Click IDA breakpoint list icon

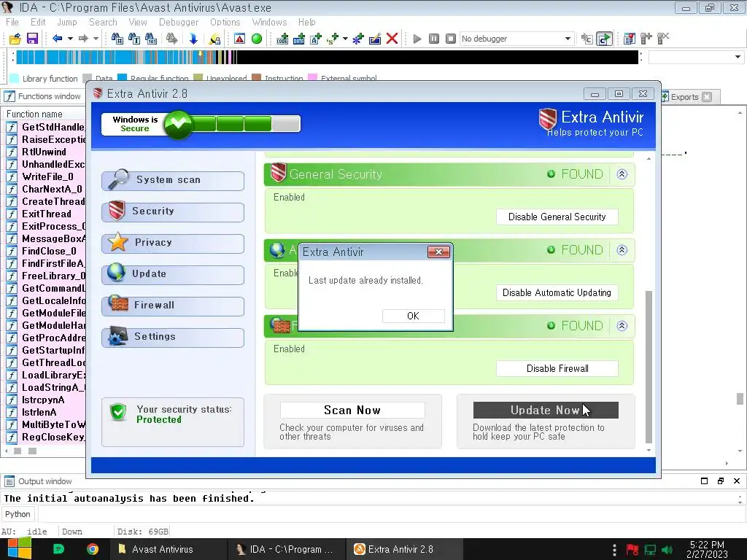point(630,39)
